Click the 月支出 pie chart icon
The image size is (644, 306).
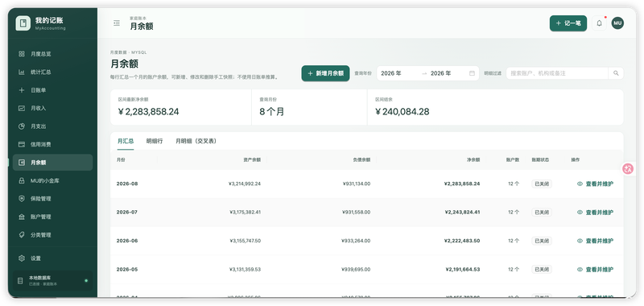click(x=22, y=126)
